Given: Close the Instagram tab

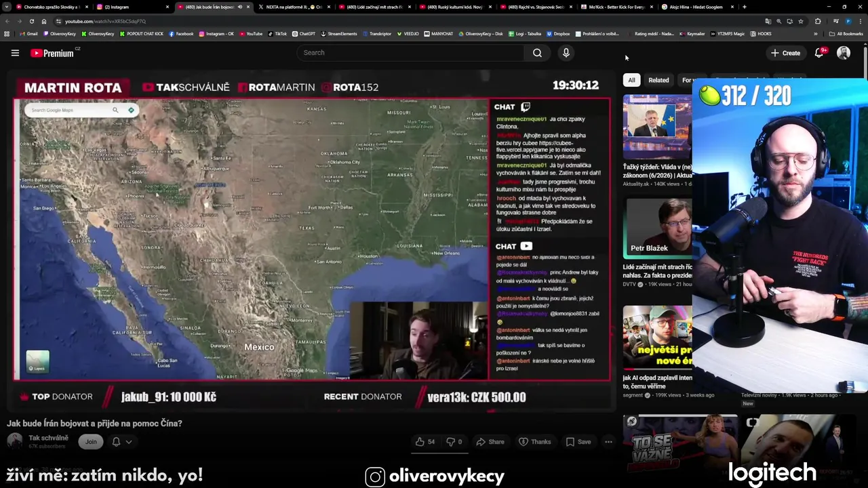Looking at the screenshot, I should click(167, 7).
